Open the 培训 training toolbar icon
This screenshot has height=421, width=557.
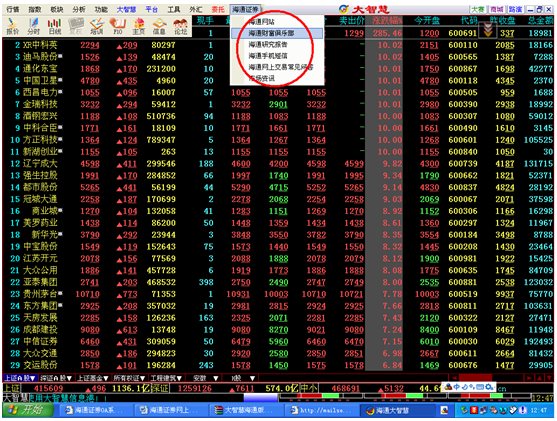coord(96,26)
